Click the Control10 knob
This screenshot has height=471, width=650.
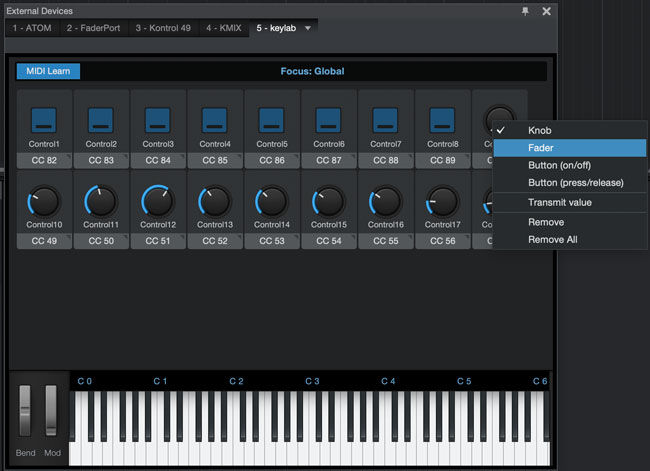(x=44, y=202)
